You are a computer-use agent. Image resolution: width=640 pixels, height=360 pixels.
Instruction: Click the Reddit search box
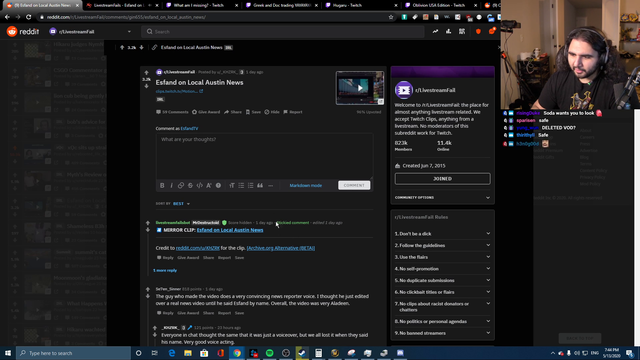tap(282, 31)
